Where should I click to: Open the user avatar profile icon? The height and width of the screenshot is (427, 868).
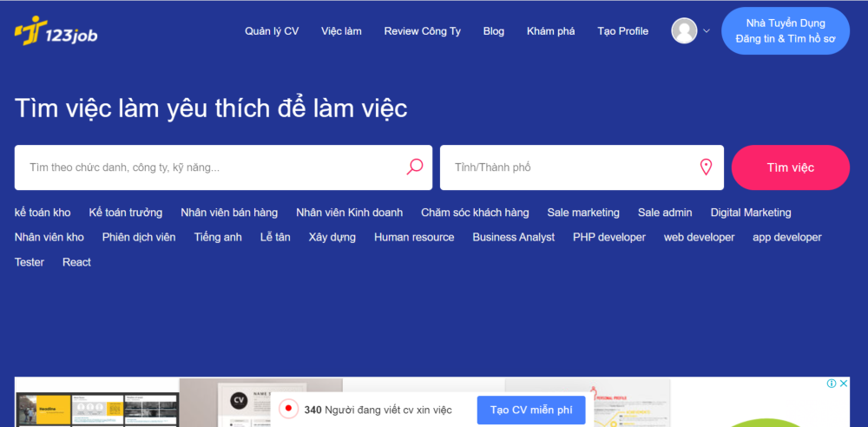pos(684,31)
